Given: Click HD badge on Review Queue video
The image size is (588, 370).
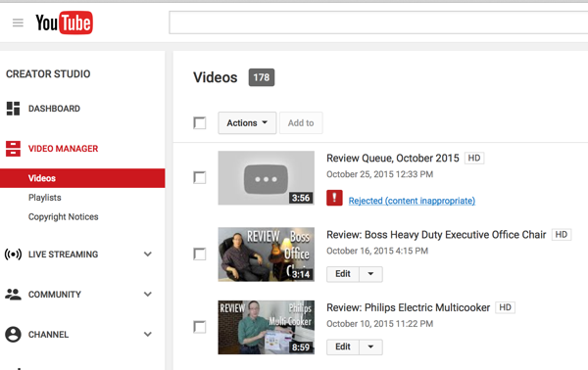Looking at the screenshot, I should pos(474,158).
